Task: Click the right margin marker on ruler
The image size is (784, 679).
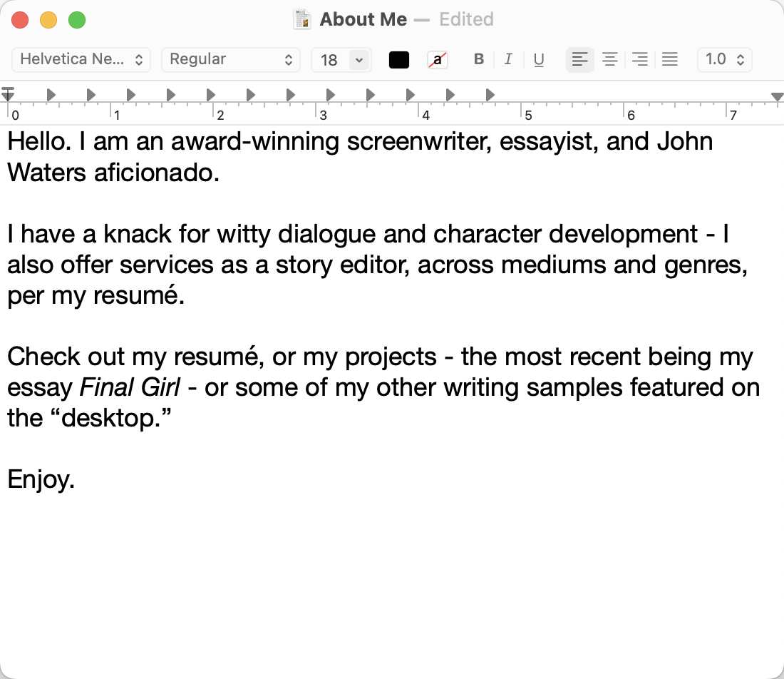Action: [778, 96]
